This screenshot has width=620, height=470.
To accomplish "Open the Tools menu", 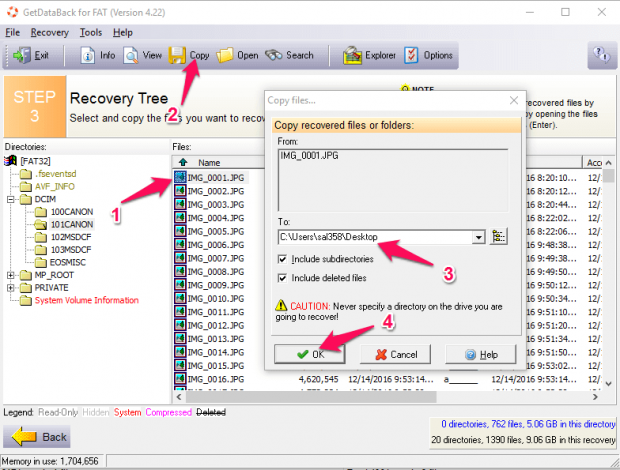I will pyautogui.click(x=90, y=32).
